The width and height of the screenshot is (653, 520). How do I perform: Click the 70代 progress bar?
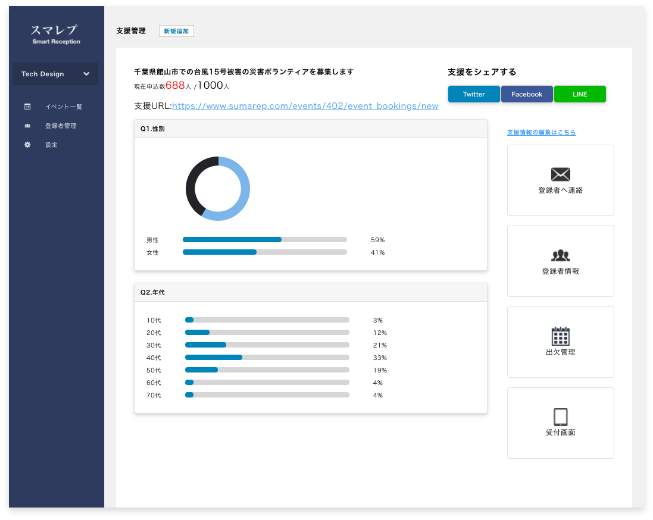pyautogui.click(x=267, y=395)
